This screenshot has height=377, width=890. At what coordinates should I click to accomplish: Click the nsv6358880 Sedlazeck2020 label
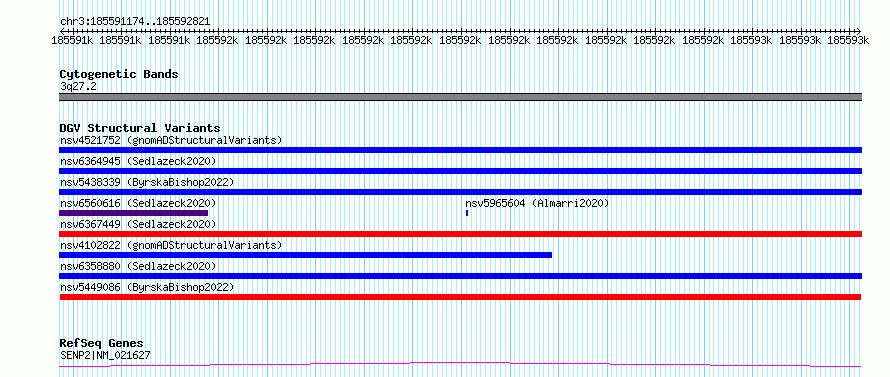[x=138, y=266]
